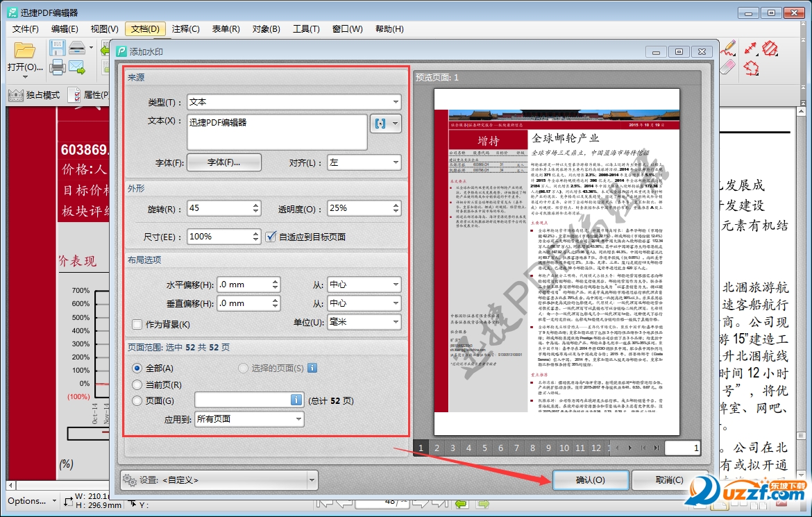Click next preview page arrow

click(629, 448)
